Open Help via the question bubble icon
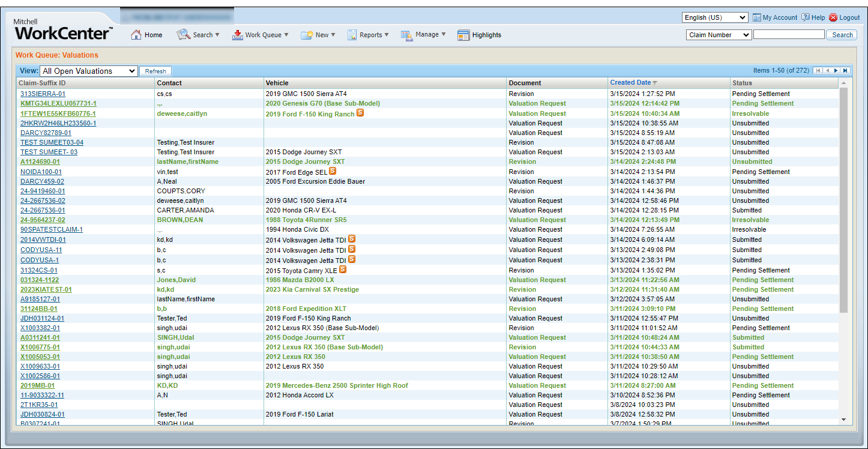 coord(806,17)
